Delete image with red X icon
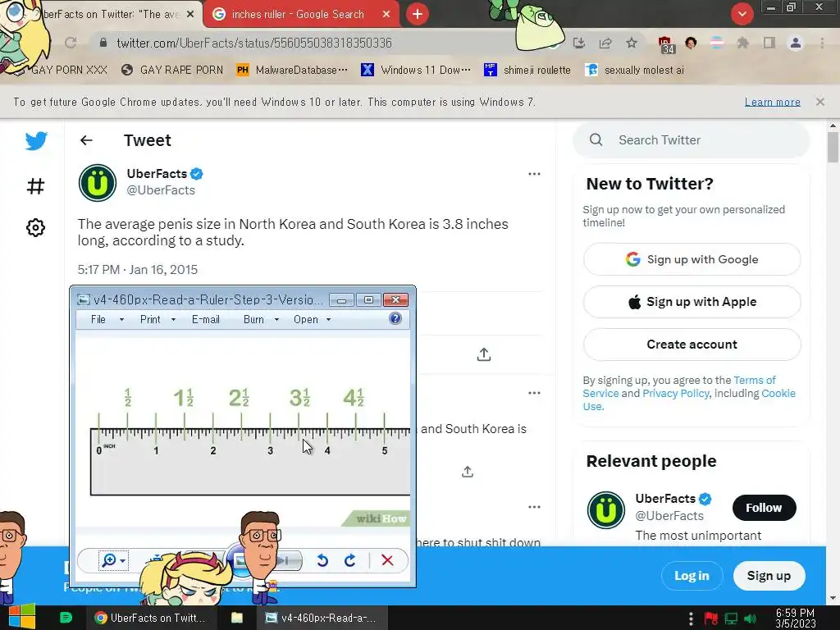The width and height of the screenshot is (840, 630). 387,560
